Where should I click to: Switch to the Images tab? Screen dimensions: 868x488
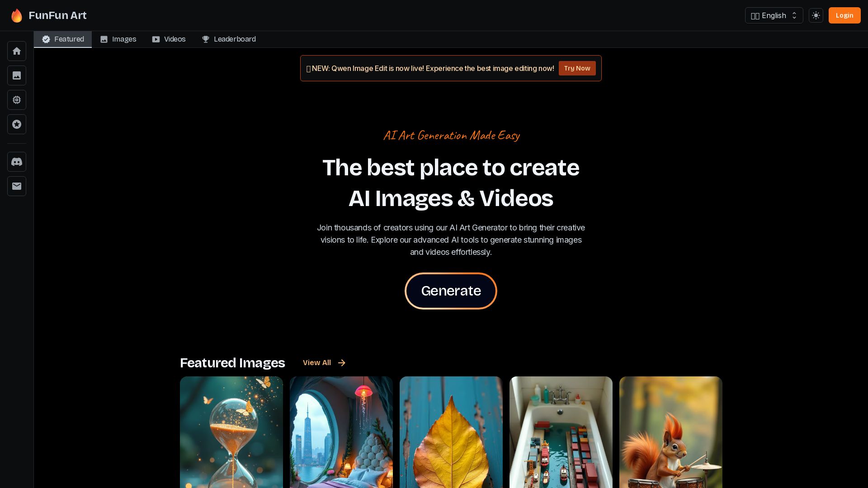tap(118, 39)
